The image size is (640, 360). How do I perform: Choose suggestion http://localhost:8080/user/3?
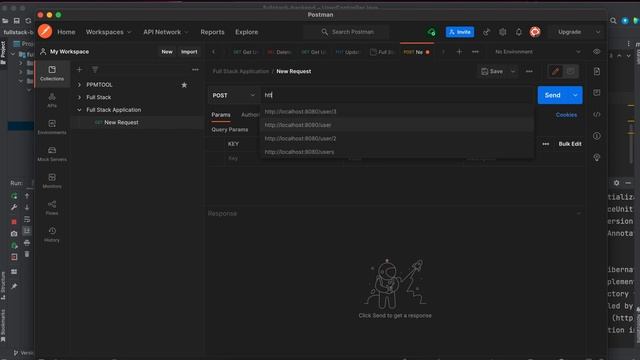[x=397, y=111]
